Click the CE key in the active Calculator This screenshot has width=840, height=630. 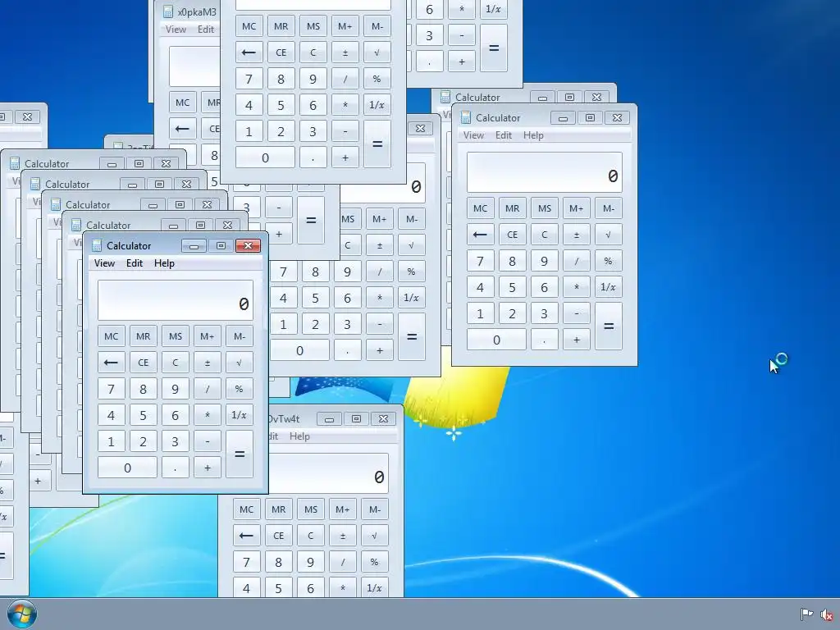coord(143,363)
